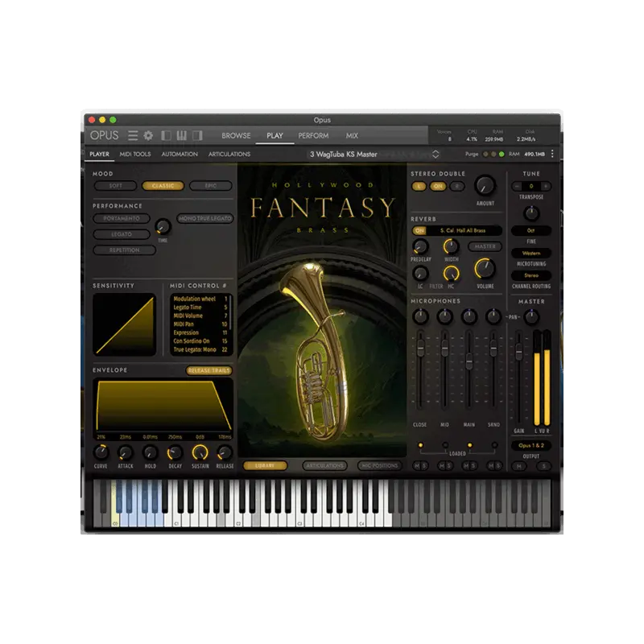Click the Library button below the artwork

tap(265, 465)
